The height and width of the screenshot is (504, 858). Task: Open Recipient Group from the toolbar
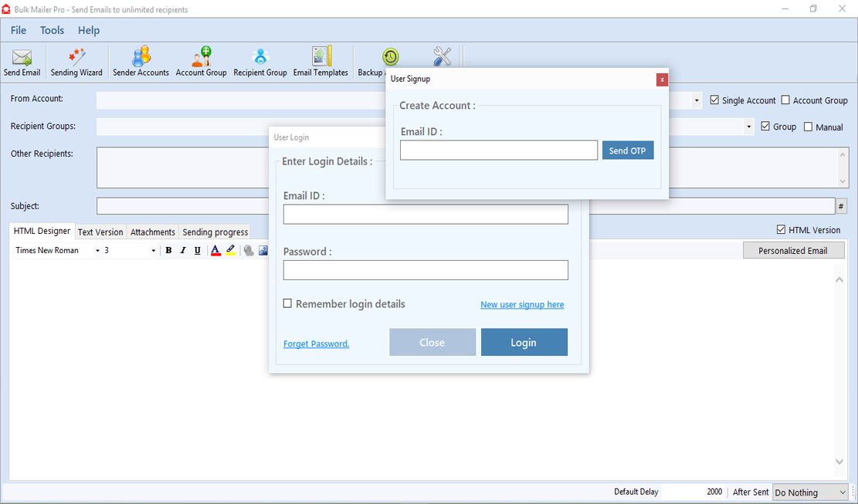click(x=260, y=63)
